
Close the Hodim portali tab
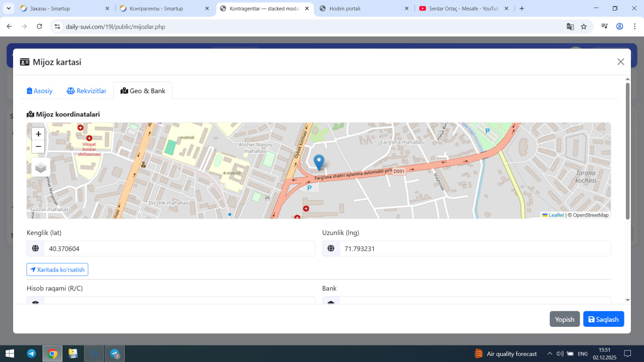pyautogui.click(x=406, y=9)
